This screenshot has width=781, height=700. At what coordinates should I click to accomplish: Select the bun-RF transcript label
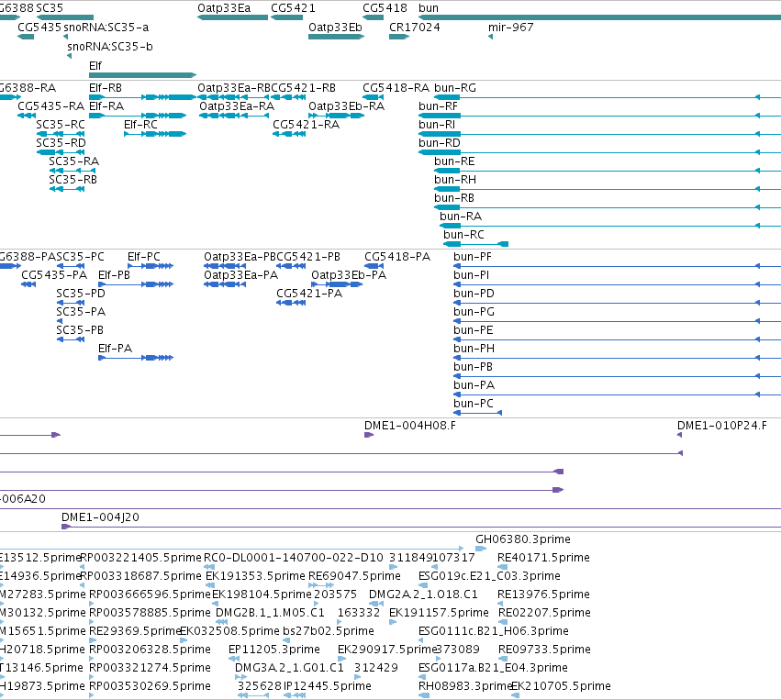pyautogui.click(x=438, y=106)
